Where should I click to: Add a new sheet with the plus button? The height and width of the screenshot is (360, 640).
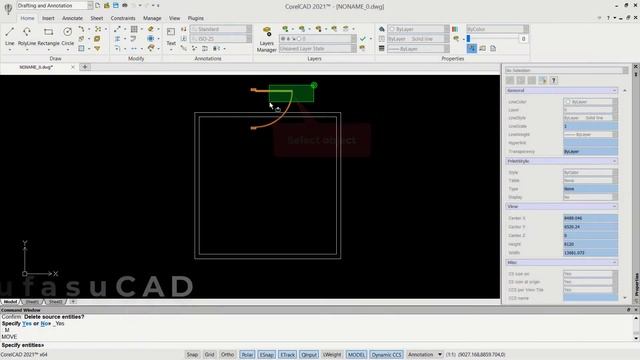pos(73,302)
